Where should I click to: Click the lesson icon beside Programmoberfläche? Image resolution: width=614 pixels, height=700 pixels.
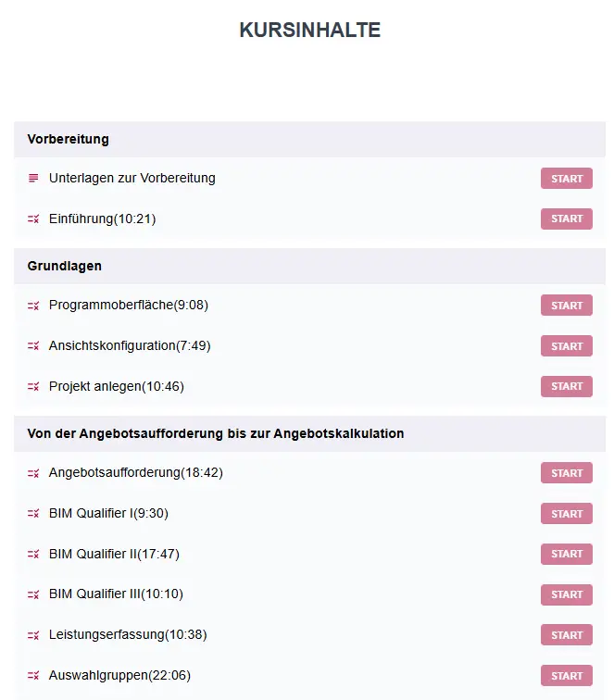point(33,306)
